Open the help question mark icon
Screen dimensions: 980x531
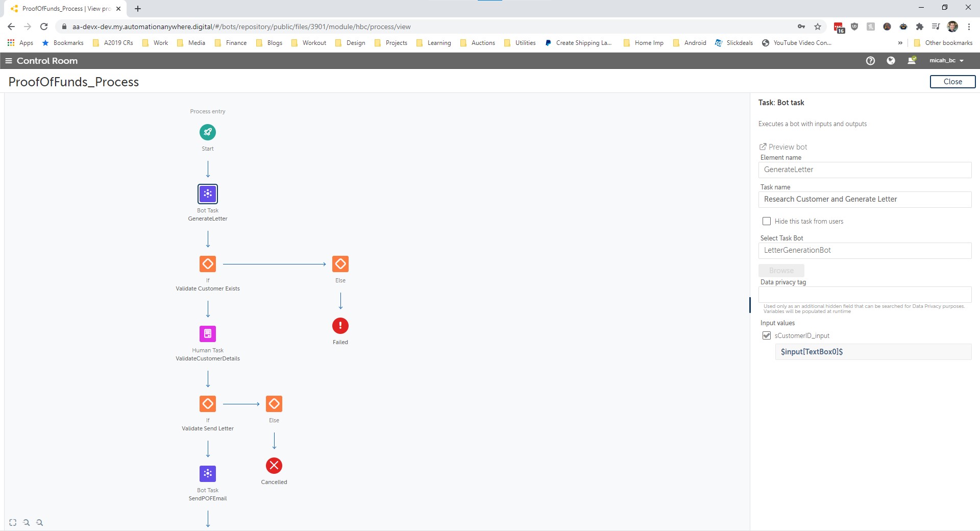pos(871,61)
